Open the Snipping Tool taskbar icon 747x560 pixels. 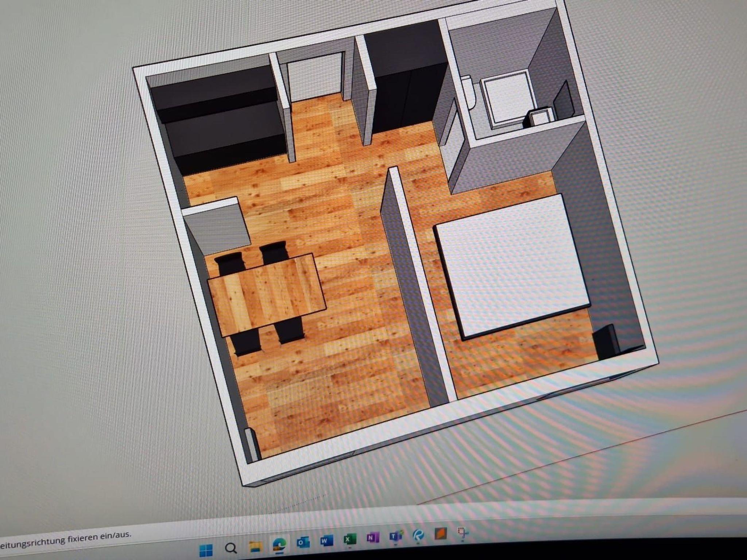(x=463, y=533)
